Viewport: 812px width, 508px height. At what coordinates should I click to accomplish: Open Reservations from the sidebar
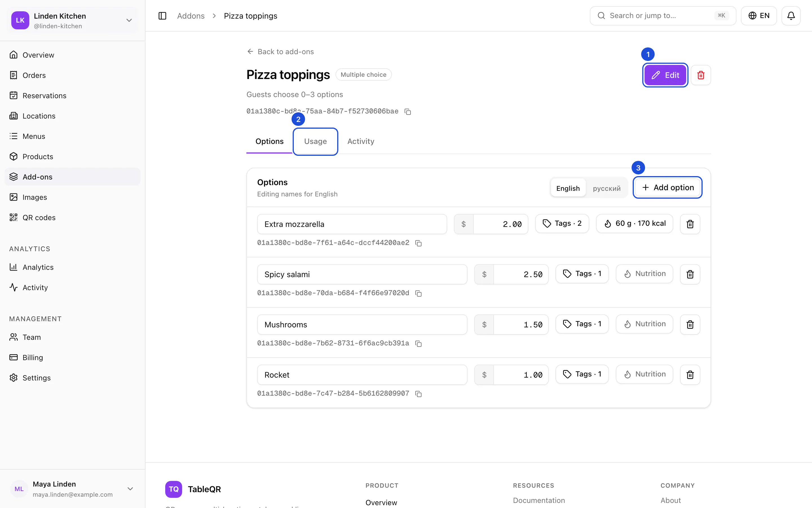coord(72,95)
